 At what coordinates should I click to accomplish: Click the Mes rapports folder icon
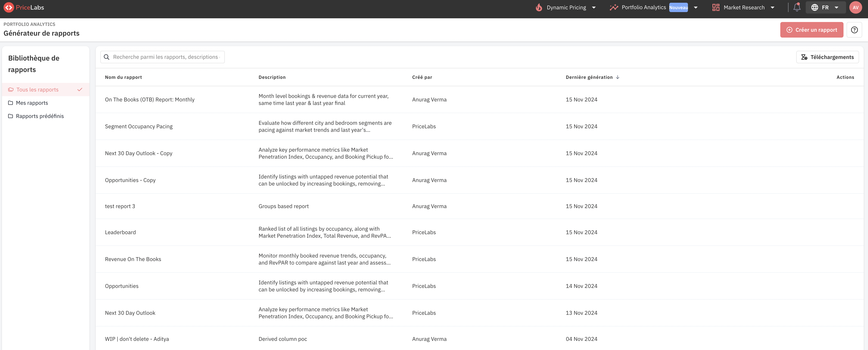click(10, 103)
